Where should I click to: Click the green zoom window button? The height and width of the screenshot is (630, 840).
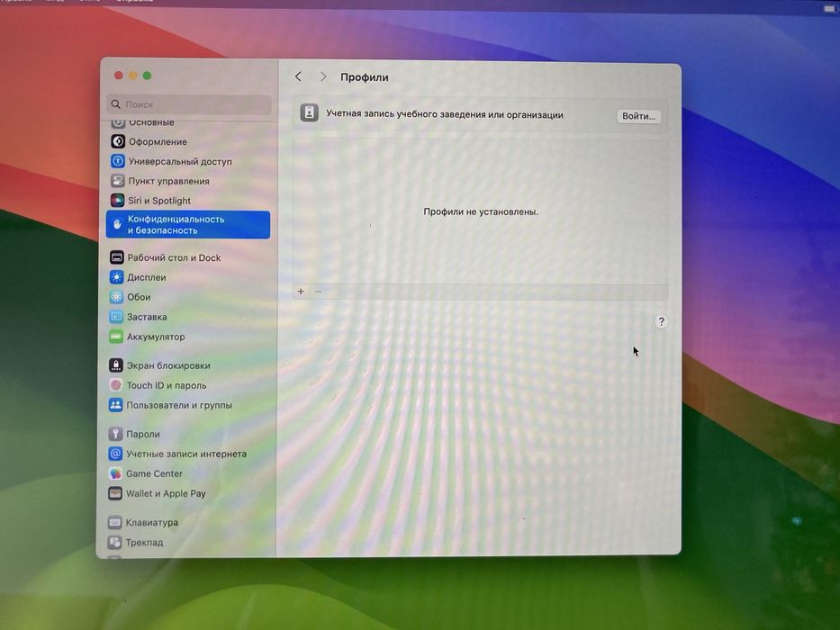[147, 76]
